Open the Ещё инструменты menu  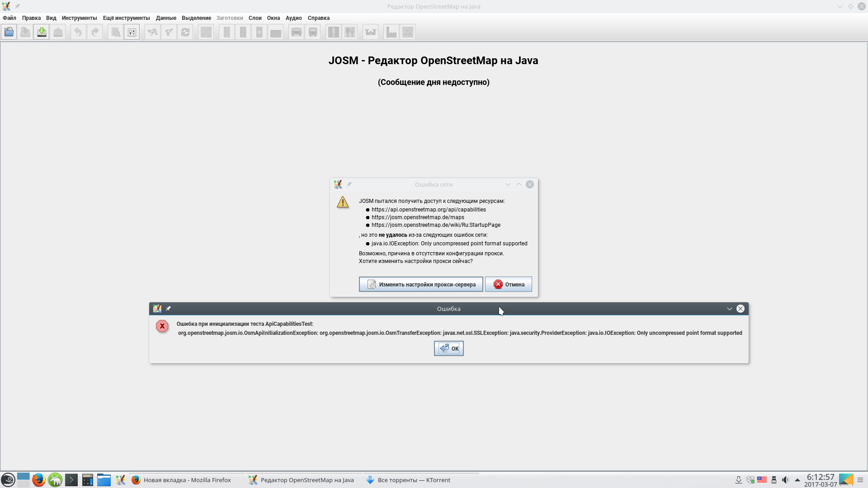pyautogui.click(x=127, y=18)
